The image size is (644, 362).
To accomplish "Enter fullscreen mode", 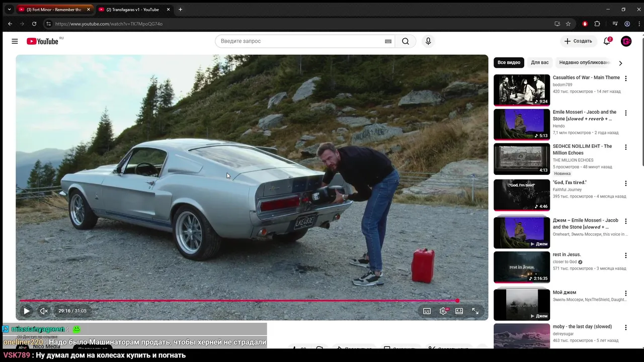I will pos(475,311).
